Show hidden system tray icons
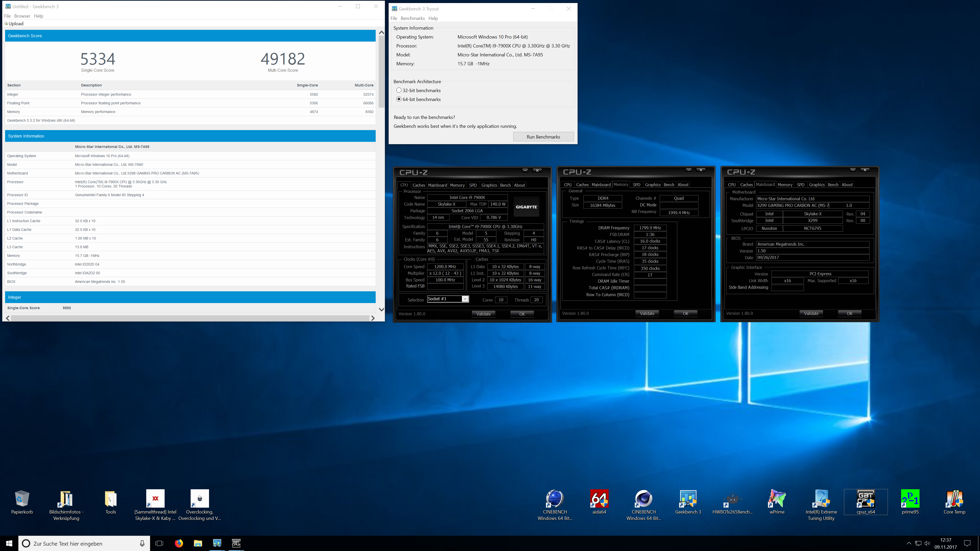This screenshot has width=980, height=551. click(x=909, y=543)
